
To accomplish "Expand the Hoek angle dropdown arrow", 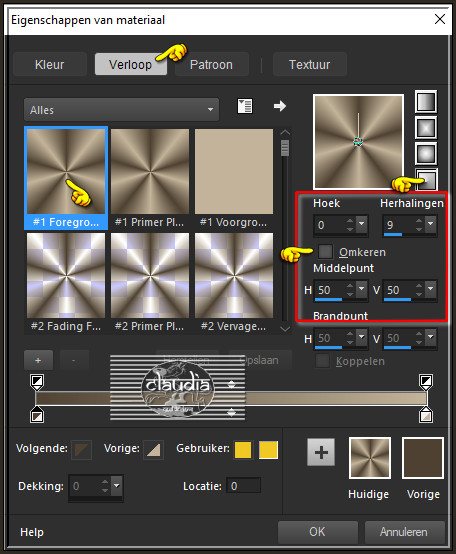I will click(x=362, y=223).
